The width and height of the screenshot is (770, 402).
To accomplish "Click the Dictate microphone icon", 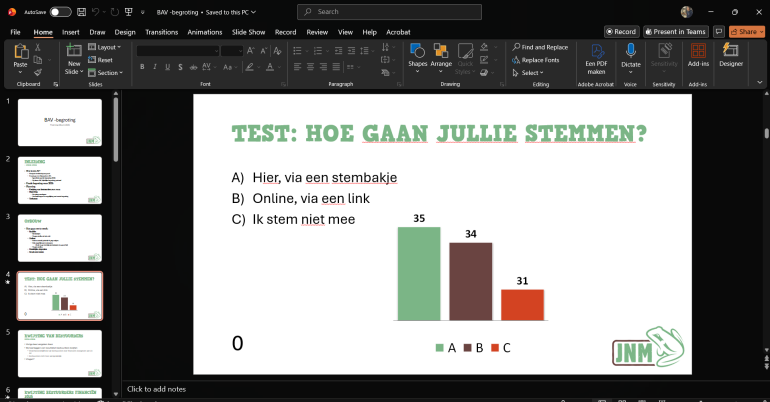I will click(x=631, y=51).
